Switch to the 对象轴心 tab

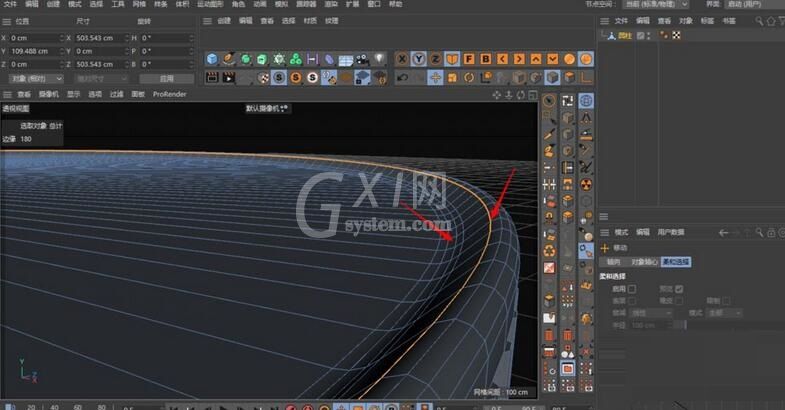pyautogui.click(x=644, y=262)
